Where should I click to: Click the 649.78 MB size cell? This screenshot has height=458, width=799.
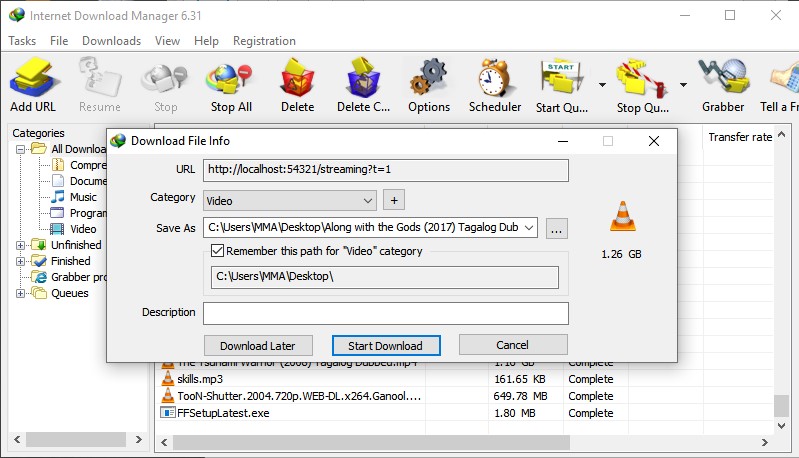(x=520, y=396)
